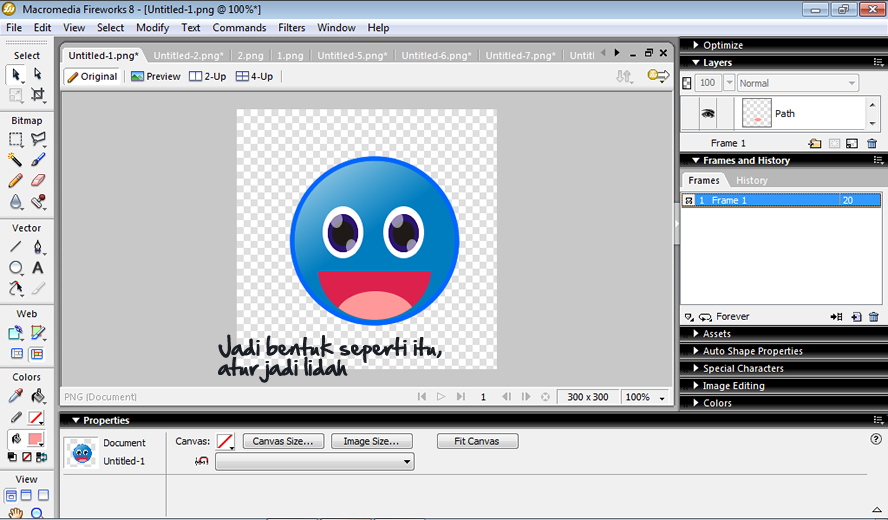
Task: Select the Paint Bucket tool
Action: point(37,396)
